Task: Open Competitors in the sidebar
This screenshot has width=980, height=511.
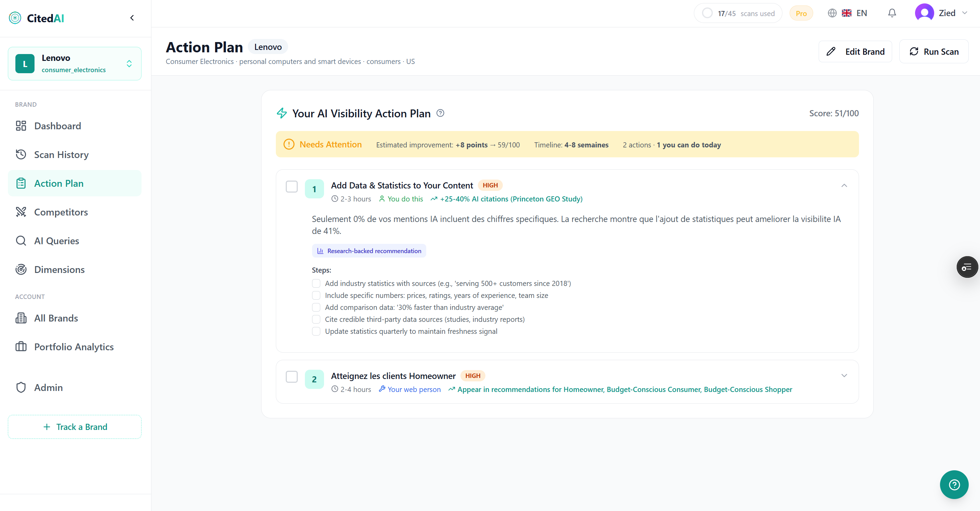Action: [x=61, y=212]
